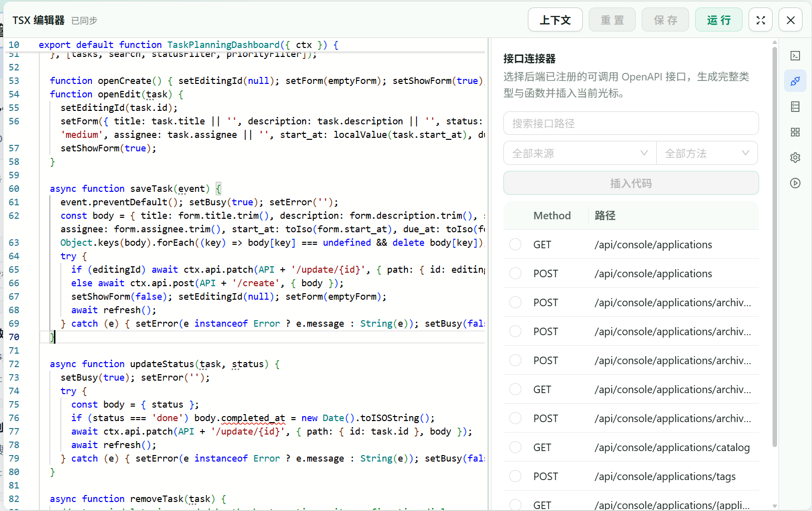Focus the 搜索接口路径 search field
Screen dimensions: 812x511
click(631, 123)
